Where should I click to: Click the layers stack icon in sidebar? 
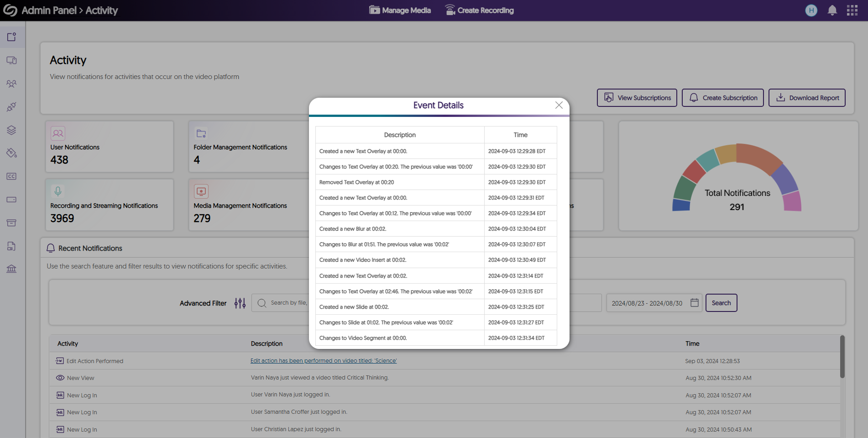pyautogui.click(x=12, y=130)
